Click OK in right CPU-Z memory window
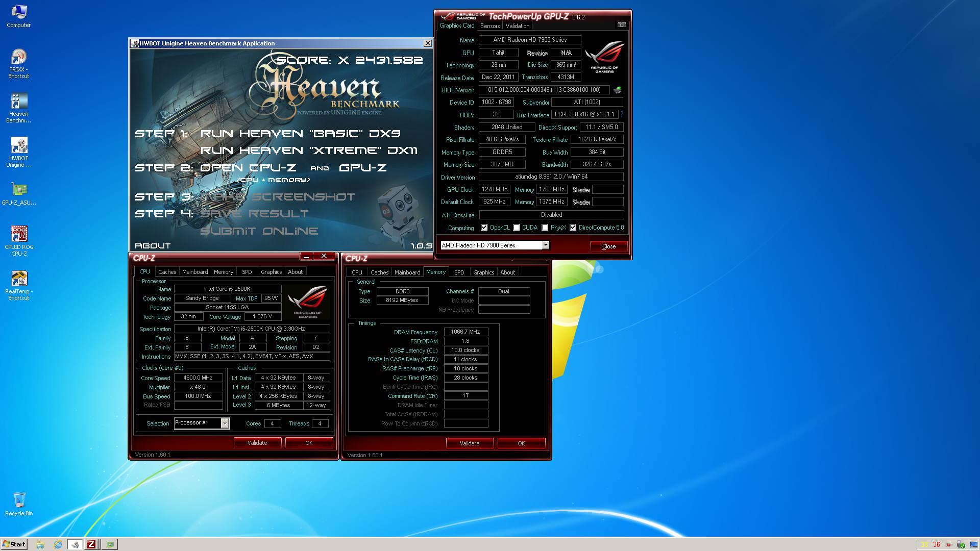This screenshot has width=980, height=551. tap(521, 443)
